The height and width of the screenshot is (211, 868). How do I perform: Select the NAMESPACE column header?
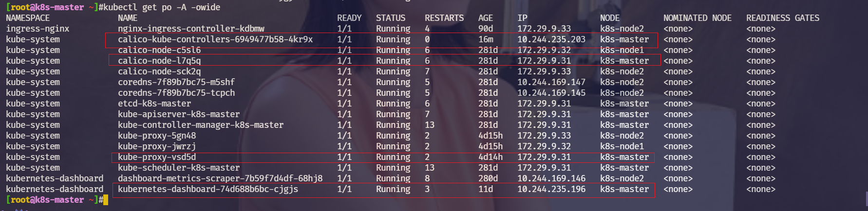(x=28, y=18)
